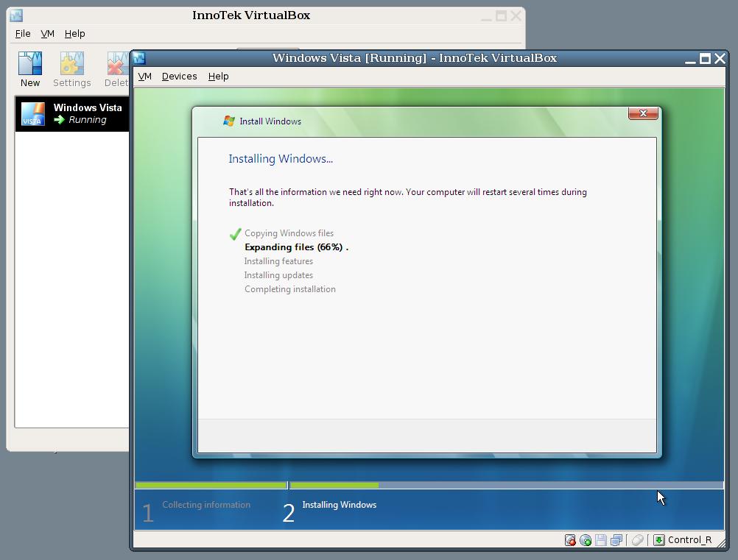Screen dimensions: 738x560
Task: Open the Devices menu
Action: click(x=179, y=77)
